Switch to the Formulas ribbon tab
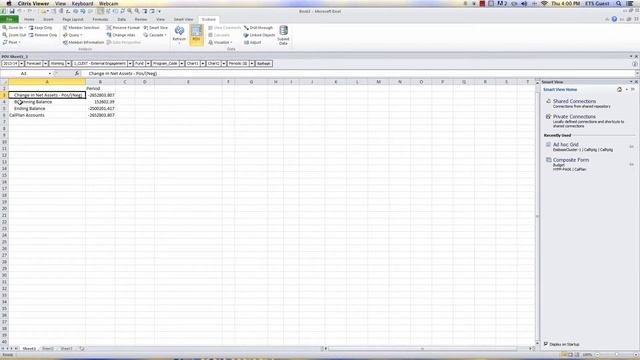Screen dimensions: 640x360 100,19
